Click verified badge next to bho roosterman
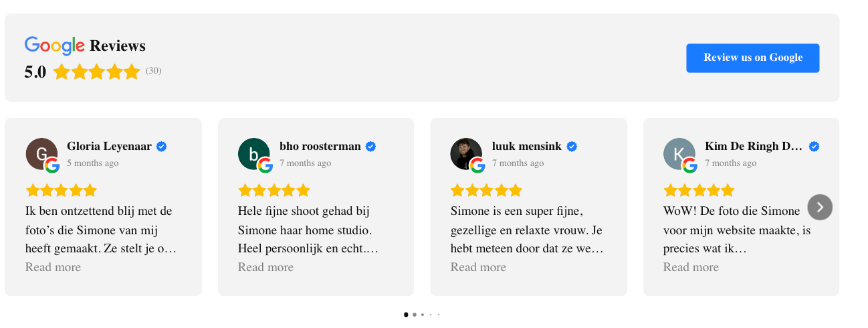This screenshot has width=868, height=328. pos(370,147)
